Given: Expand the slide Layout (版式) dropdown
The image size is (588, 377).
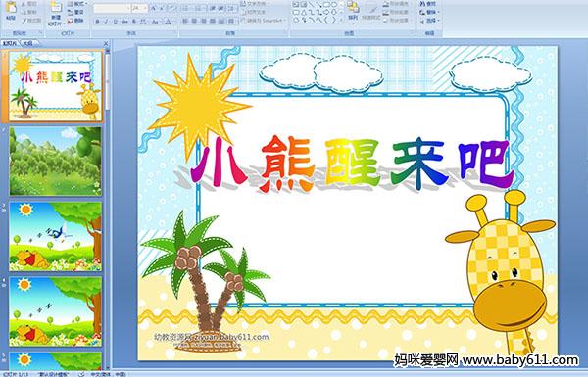Looking at the screenshot, I should [76, 4].
